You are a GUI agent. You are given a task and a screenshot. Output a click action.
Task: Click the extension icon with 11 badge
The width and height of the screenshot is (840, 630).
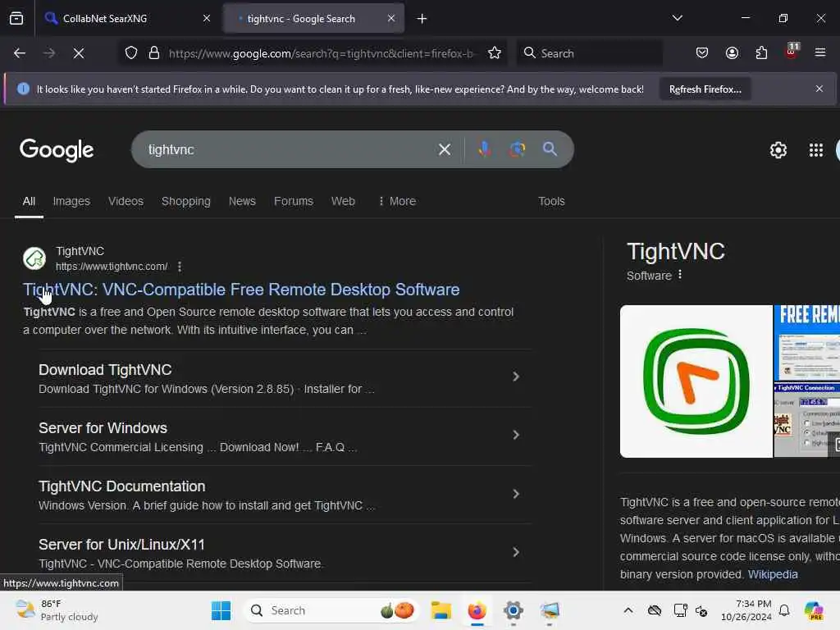792,52
